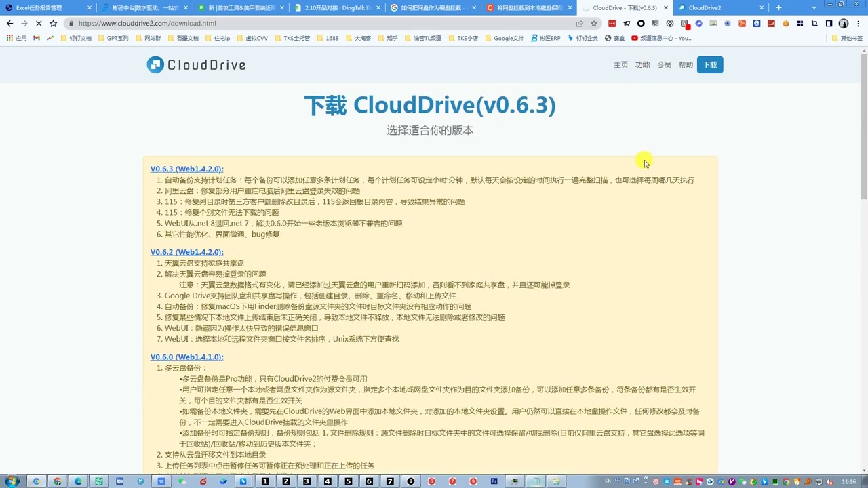Open the GPT系列 bookmark folder
The image size is (868, 488).
tap(113, 38)
